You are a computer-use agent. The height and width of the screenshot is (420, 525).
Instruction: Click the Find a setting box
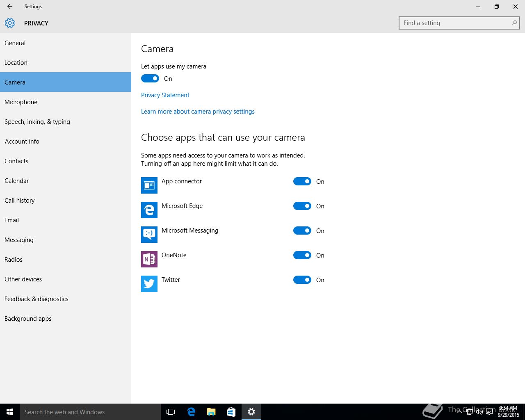pyautogui.click(x=459, y=23)
